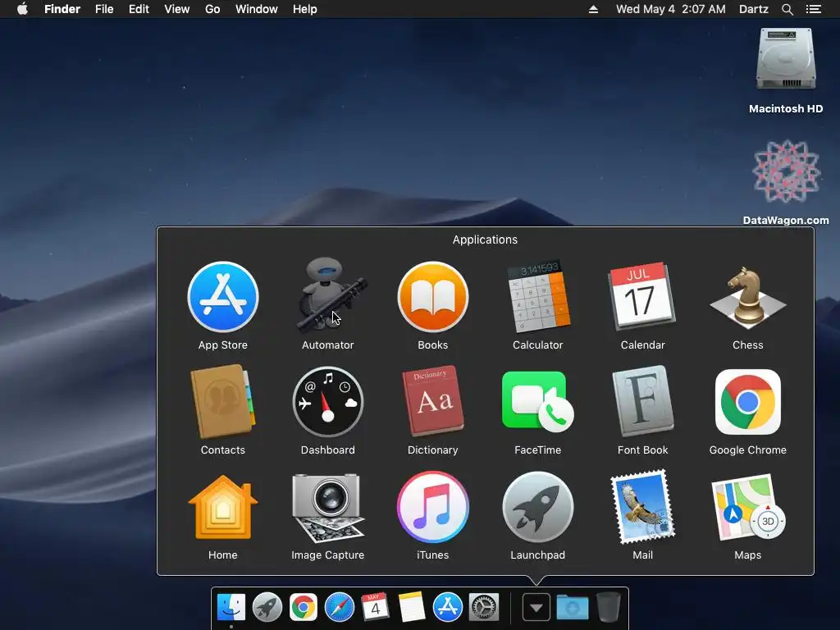The height and width of the screenshot is (630, 840).
Task: Open System Preferences gear in Dock
Action: (x=484, y=608)
